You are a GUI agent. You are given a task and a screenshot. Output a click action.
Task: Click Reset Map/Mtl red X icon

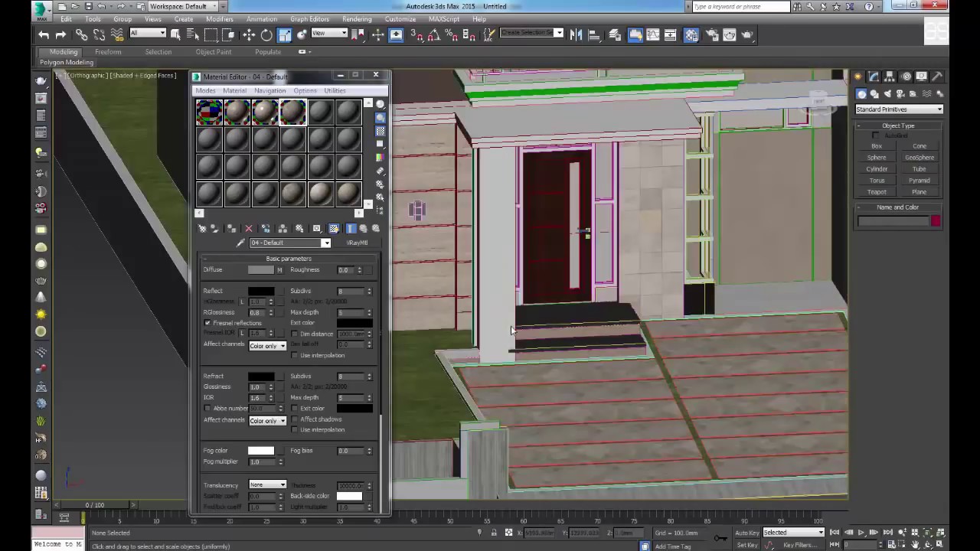click(x=248, y=228)
